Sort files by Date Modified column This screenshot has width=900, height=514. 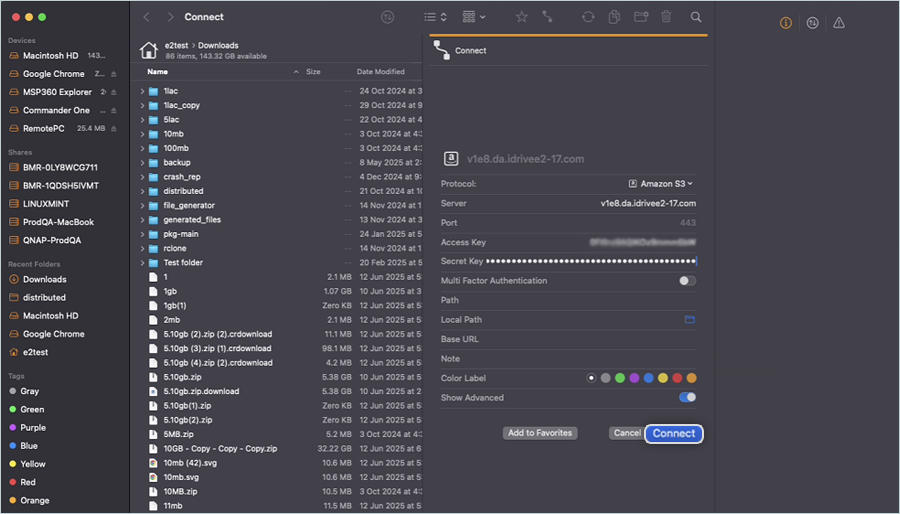[x=381, y=72]
